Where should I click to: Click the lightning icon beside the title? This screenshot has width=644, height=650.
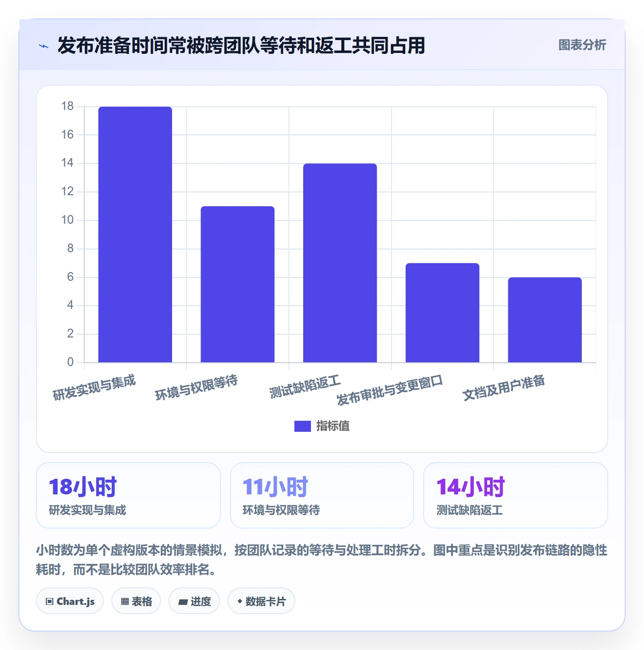pyautogui.click(x=44, y=46)
